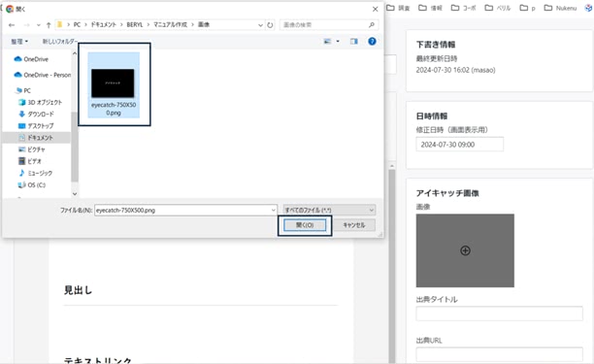Open the 整理 menu

19,42
